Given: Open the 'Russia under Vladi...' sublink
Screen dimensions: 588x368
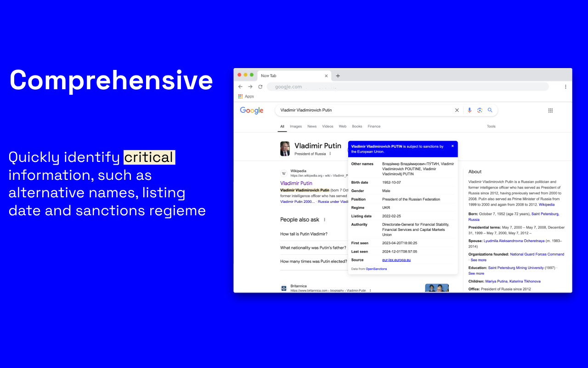Looking at the screenshot, I should pos(333,201).
